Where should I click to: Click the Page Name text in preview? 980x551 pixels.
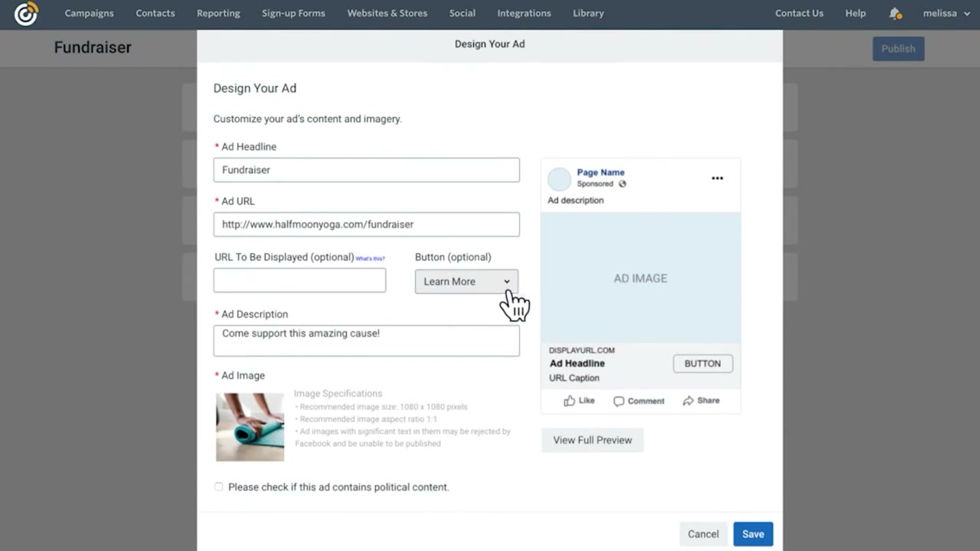point(601,172)
